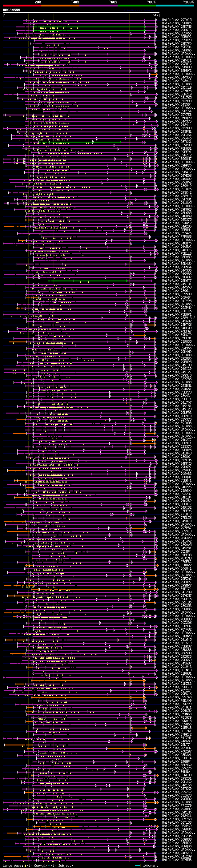Select hit label UniRef100_Q43414
The height and width of the screenshot is (868, 197).
coord(176,125)
